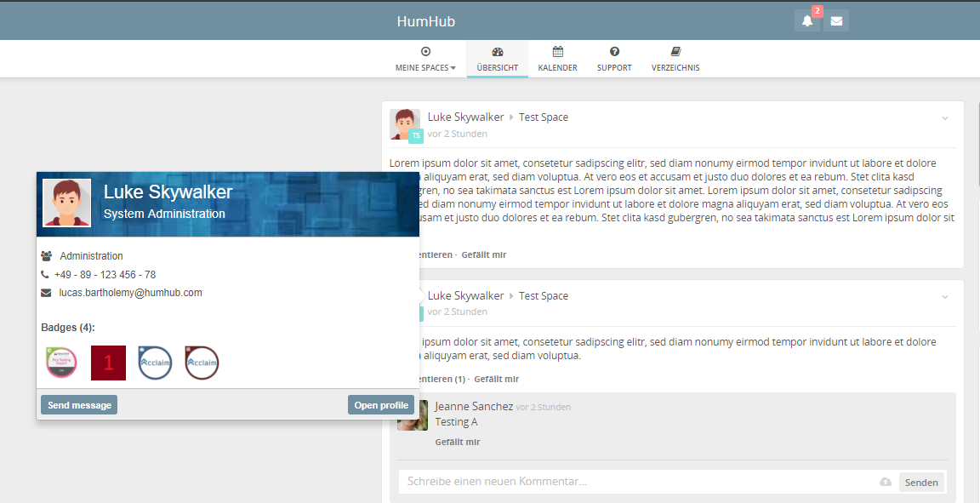This screenshot has width=980, height=503.
Task: Switch to the Kalender tab
Action: tap(557, 59)
